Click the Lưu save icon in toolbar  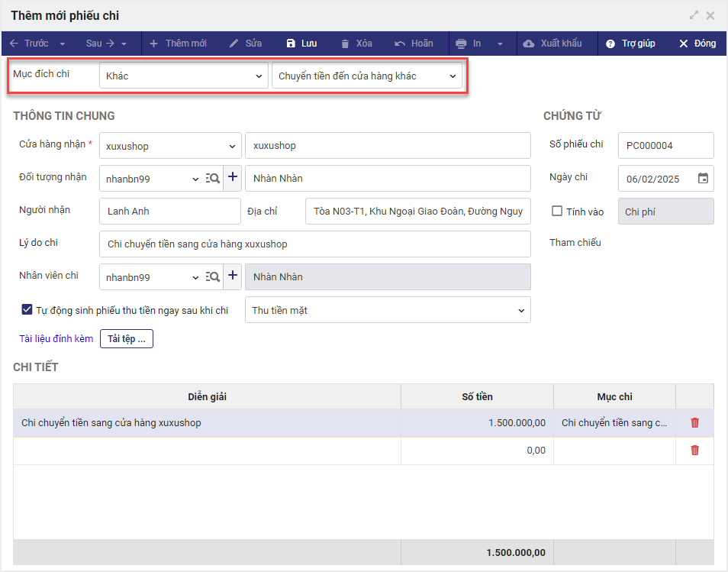point(291,44)
